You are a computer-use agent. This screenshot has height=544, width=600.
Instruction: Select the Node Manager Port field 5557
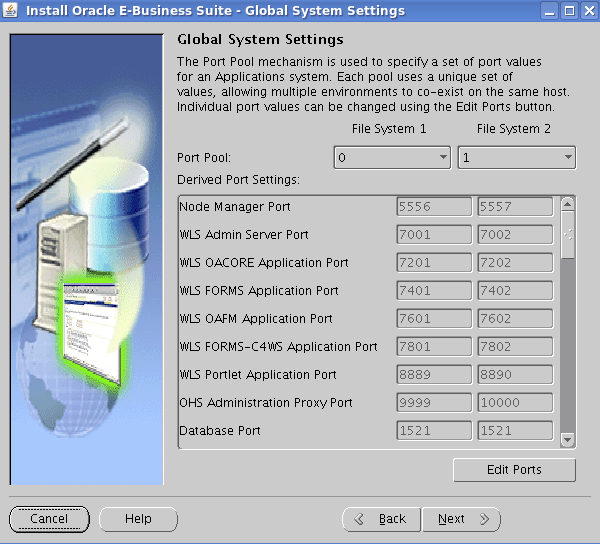pos(515,207)
